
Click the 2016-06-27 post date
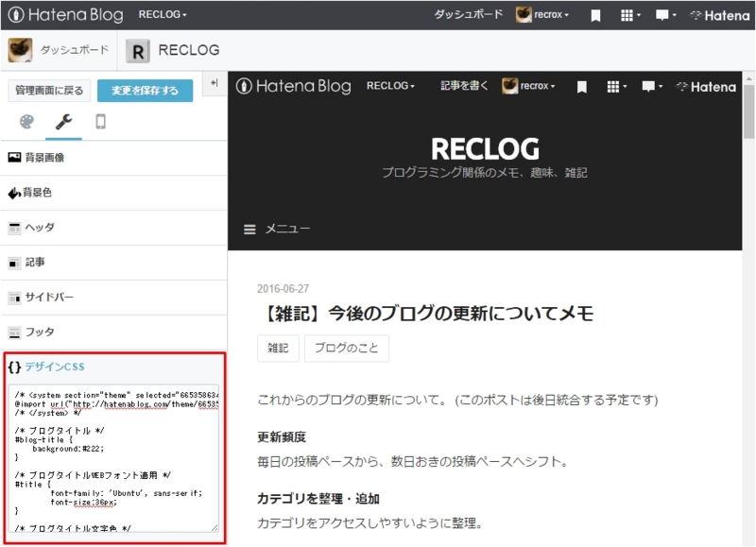(x=283, y=289)
